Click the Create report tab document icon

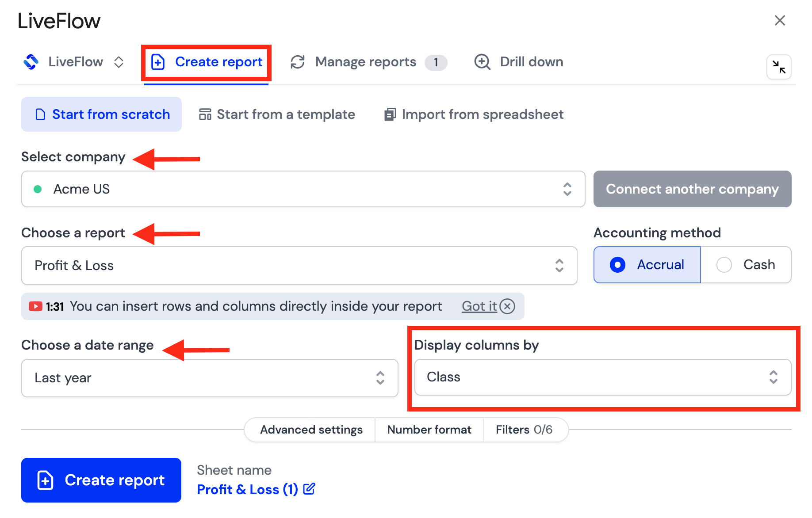point(158,62)
